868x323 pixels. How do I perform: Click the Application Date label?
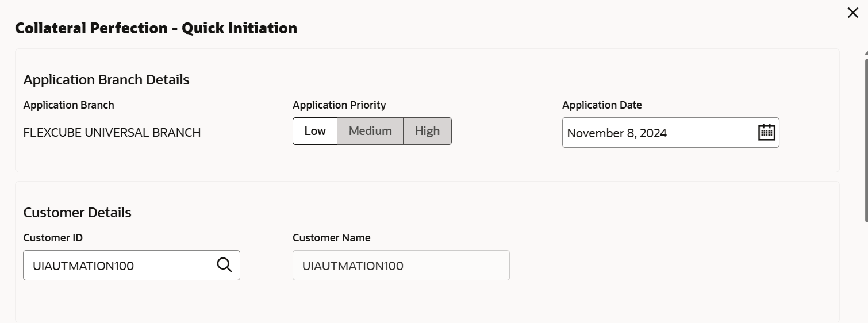[x=602, y=105]
